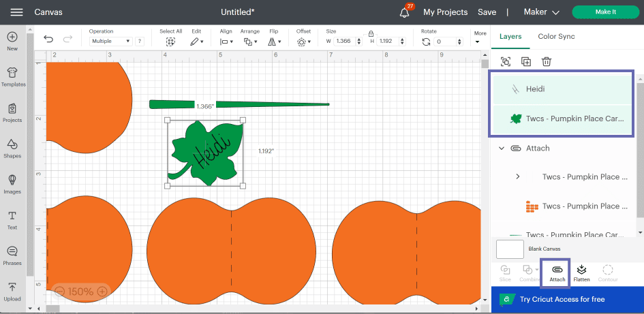This screenshot has height=314, width=644.
Task: Click the Blank Canvas color swatch
Action: 510,249
